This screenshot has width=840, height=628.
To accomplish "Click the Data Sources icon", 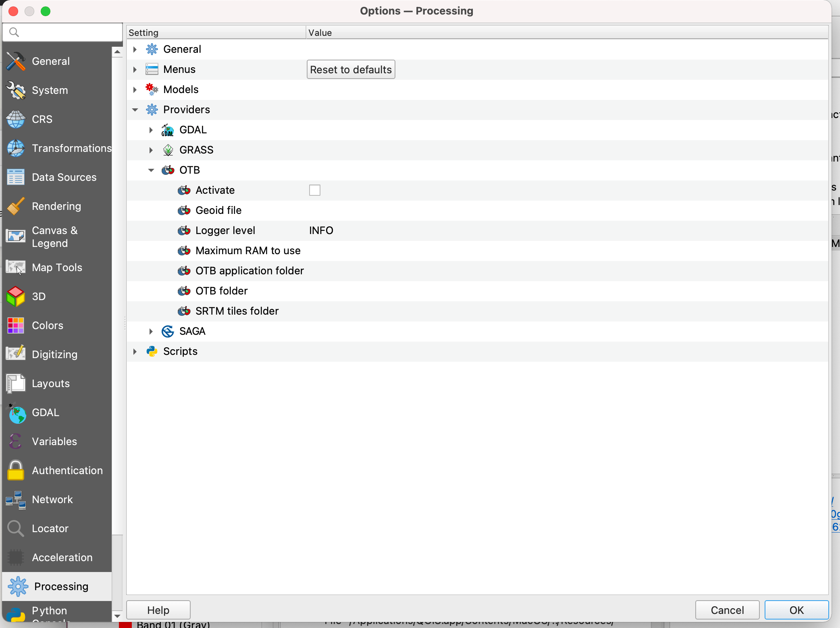I will click(15, 177).
